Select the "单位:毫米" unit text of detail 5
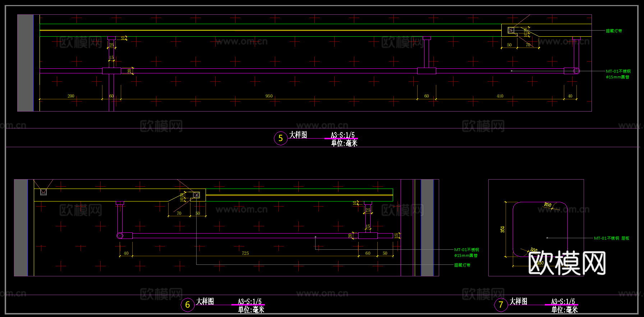Screen dimensions: 644x317 tap(344, 143)
